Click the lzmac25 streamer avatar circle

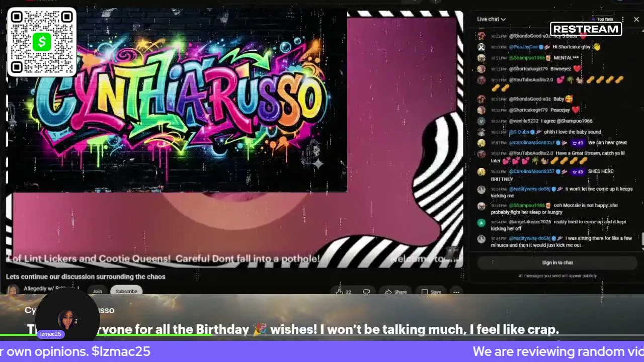click(66, 320)
